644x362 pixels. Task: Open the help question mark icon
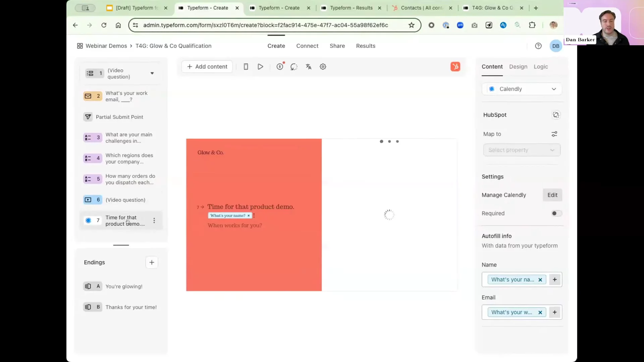(538, 46)
